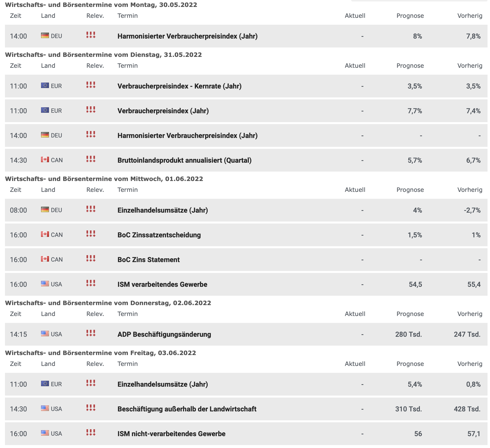
Task: Click USA flag in ISM verarbeitendes Gewerbe row
Action: tap(45, 284)
